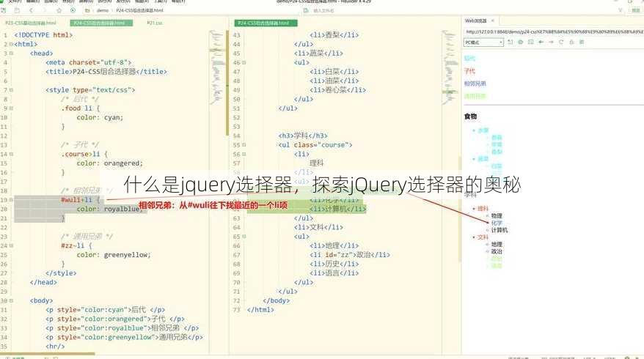Click the 后代 text in browser preview
Screen dimensions: 644x359
(x=469, y=59)
